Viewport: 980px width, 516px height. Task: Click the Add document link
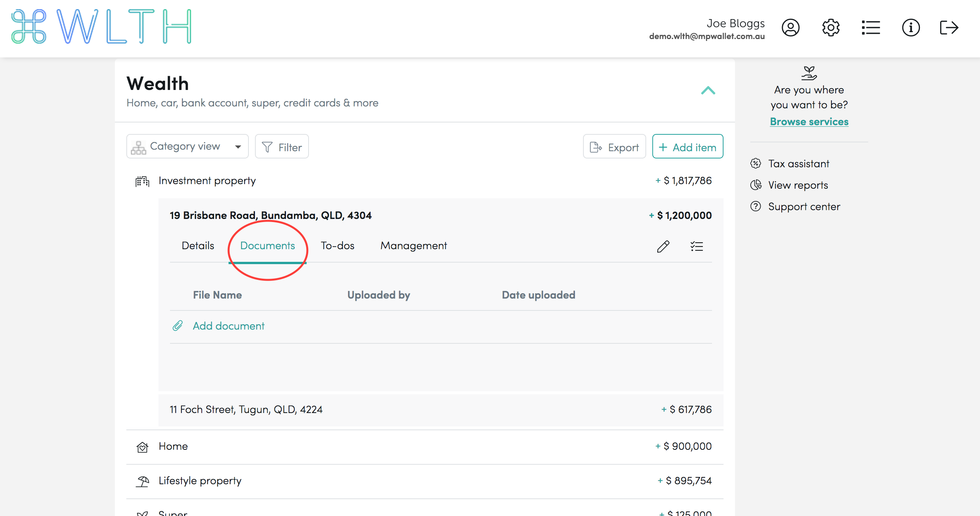[x=229, y=326]
